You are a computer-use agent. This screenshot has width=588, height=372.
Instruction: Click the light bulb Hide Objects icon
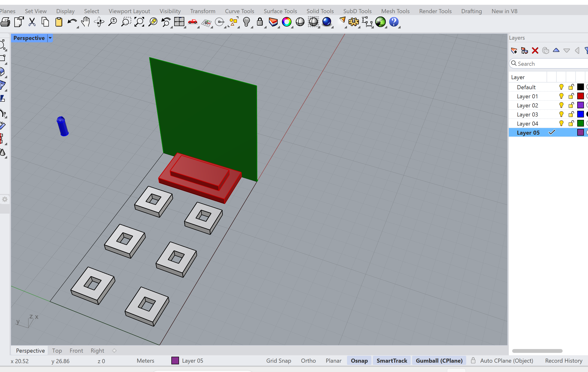click(x=247, y=22)
